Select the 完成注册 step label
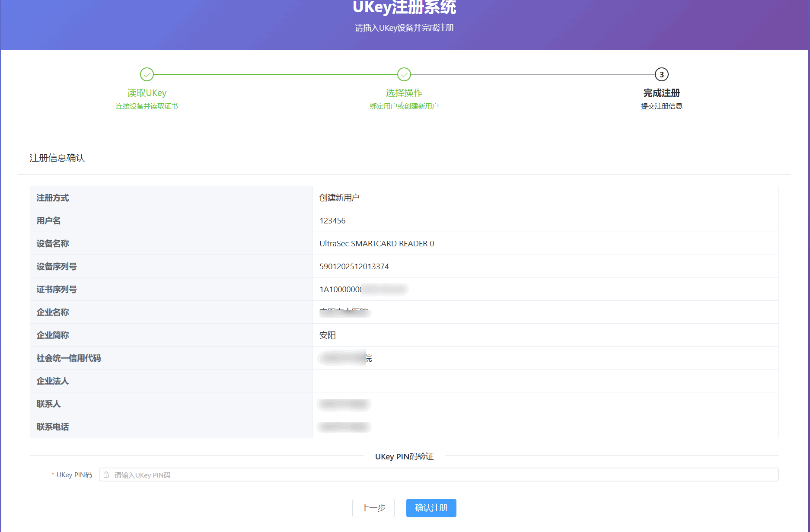810x532 pixels. [x=661, y=93]
